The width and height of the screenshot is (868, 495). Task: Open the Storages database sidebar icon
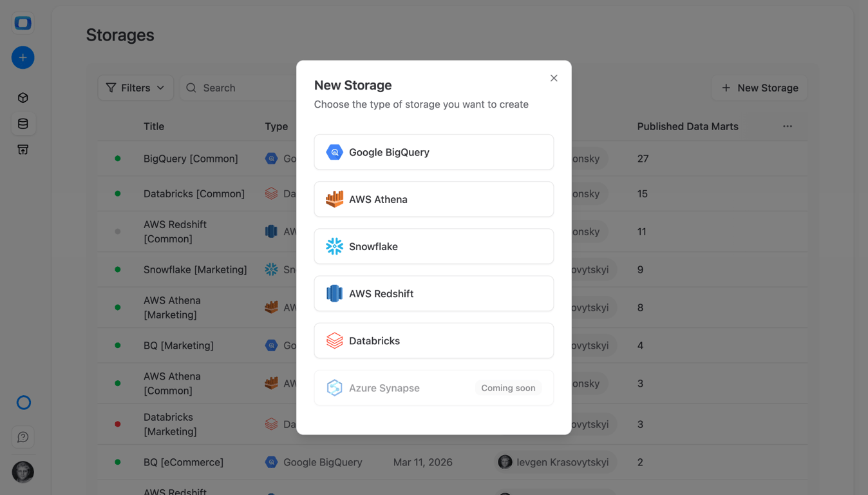[23, 124]
